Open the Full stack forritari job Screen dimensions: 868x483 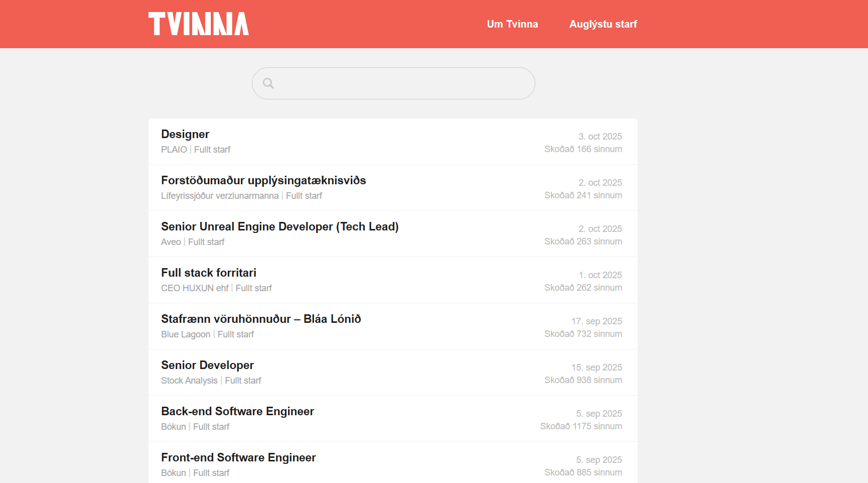click(x=209, y=273)
